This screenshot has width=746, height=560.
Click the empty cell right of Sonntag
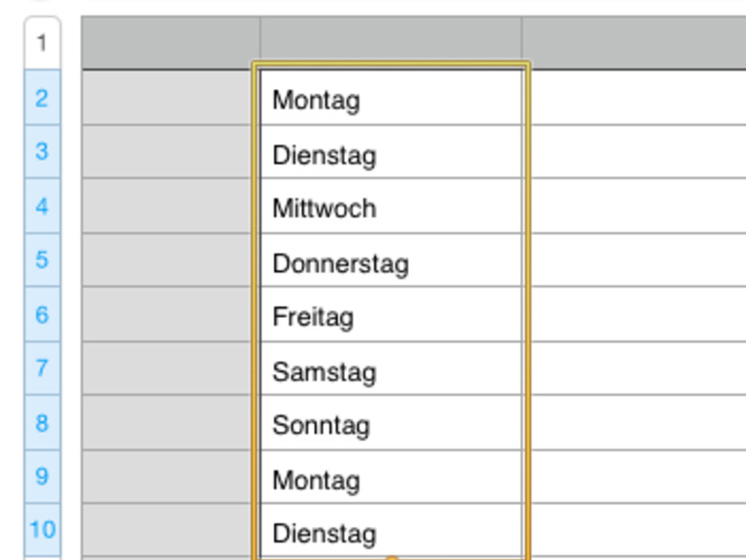point(637,424)
